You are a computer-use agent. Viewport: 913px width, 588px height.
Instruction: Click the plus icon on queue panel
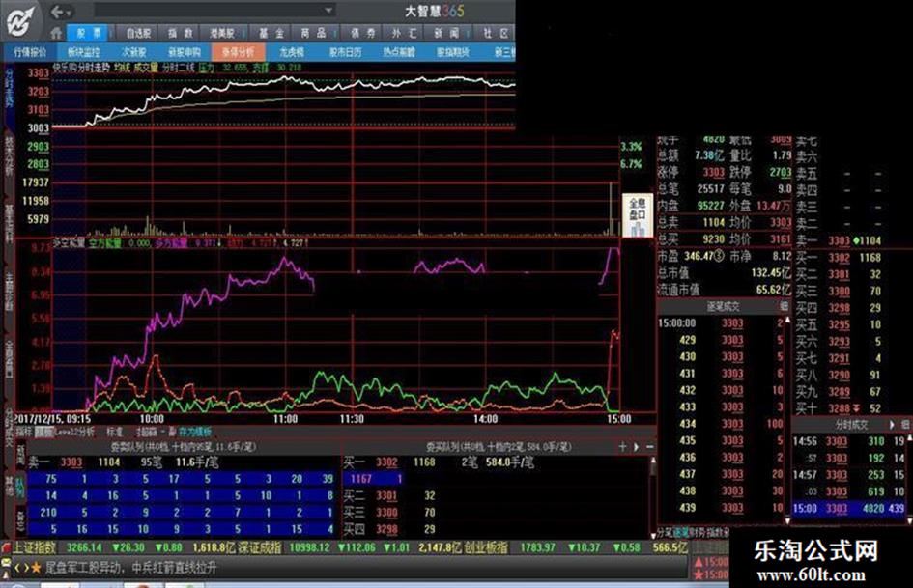point(623,446)
